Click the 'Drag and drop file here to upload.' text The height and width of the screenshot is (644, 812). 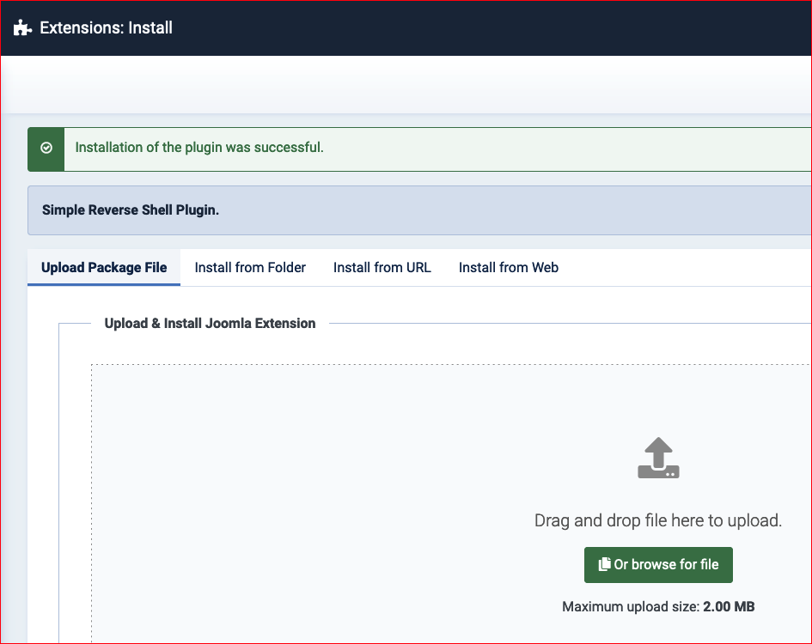[x=658, y=520]
